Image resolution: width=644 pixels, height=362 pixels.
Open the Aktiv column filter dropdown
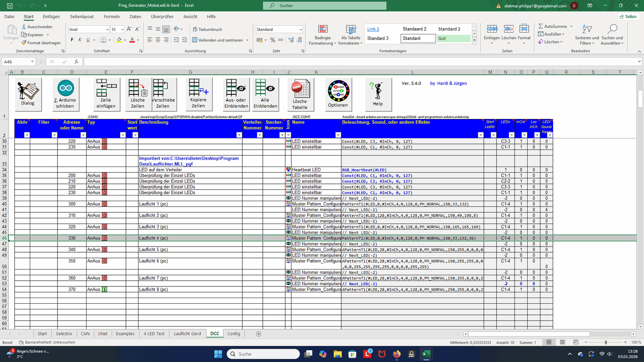pyautogui.click(x=27, y=135)
